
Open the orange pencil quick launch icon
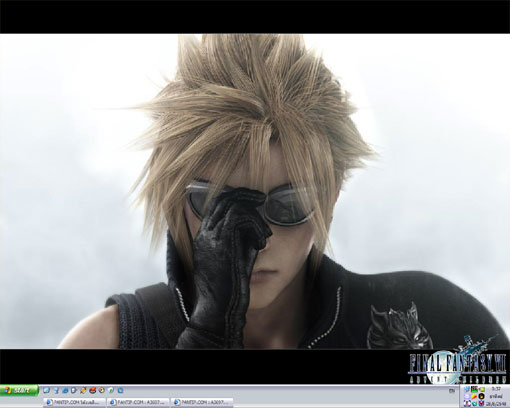83,390
